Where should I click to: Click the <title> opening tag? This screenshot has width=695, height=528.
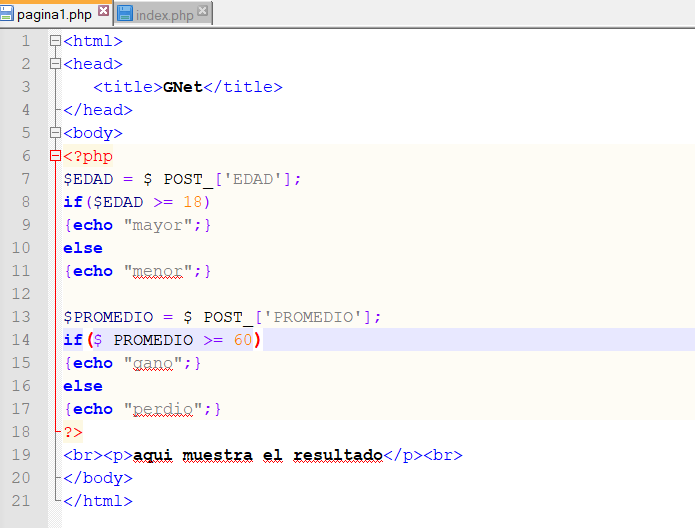(128, 87)
